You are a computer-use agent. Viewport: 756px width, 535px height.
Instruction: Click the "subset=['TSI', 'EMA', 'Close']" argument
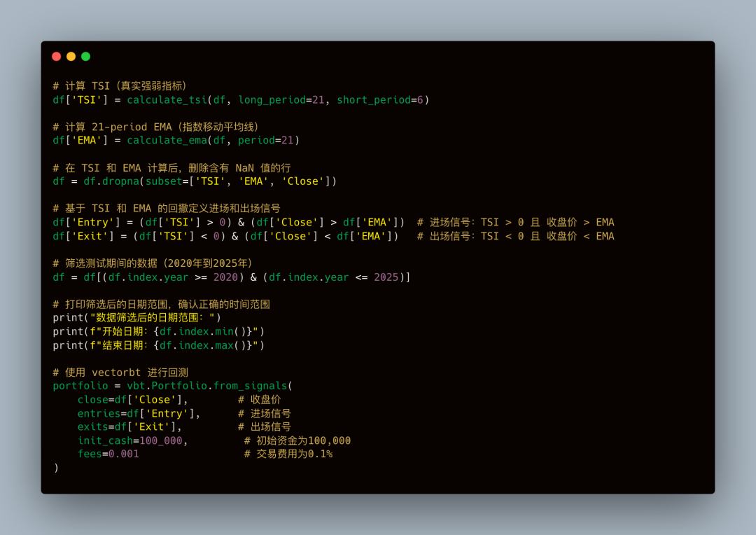[x=238, y=181]
